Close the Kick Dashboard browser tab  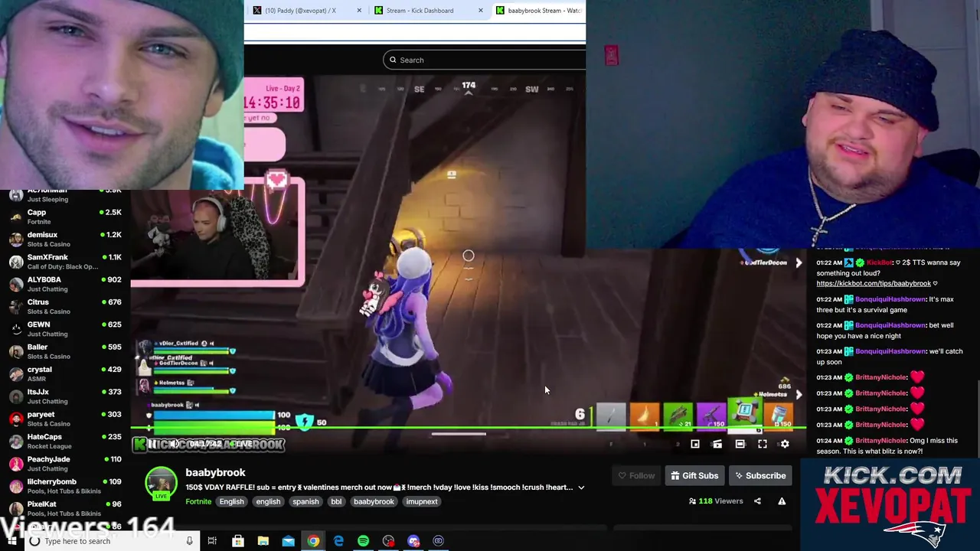click(481, 11)
